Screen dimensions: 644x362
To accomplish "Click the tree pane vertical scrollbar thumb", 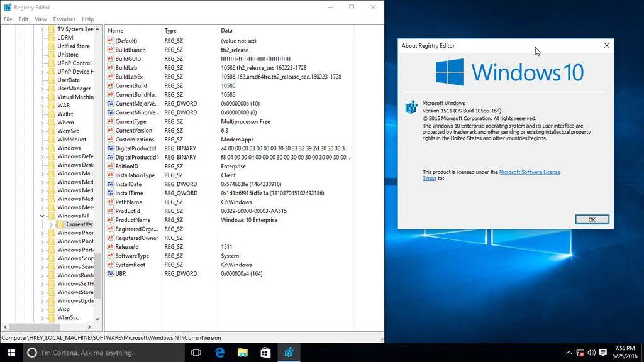I will [x=97, y=277].
